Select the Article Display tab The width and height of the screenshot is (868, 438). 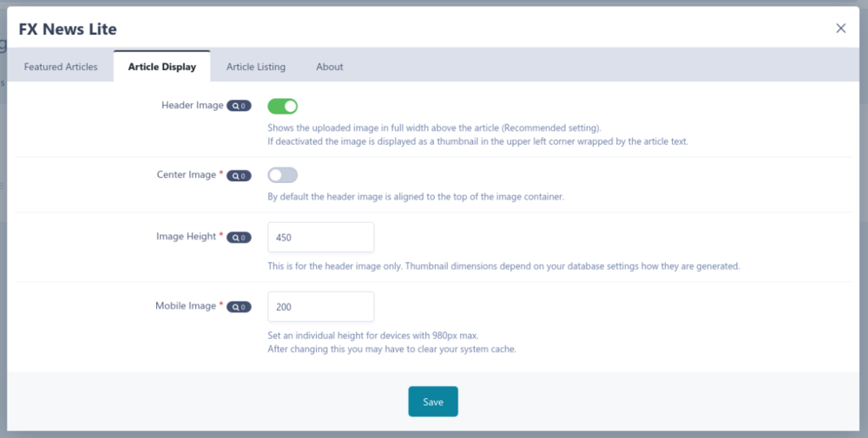(x=161, y=67)
